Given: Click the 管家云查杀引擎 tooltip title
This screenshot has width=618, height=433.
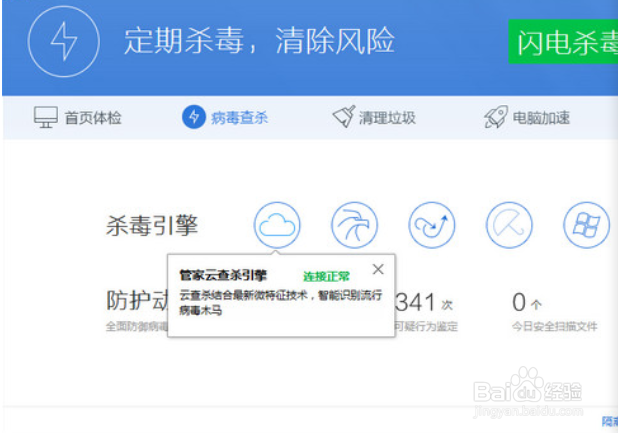Looking at the screenshot, I should coord(223,275).
